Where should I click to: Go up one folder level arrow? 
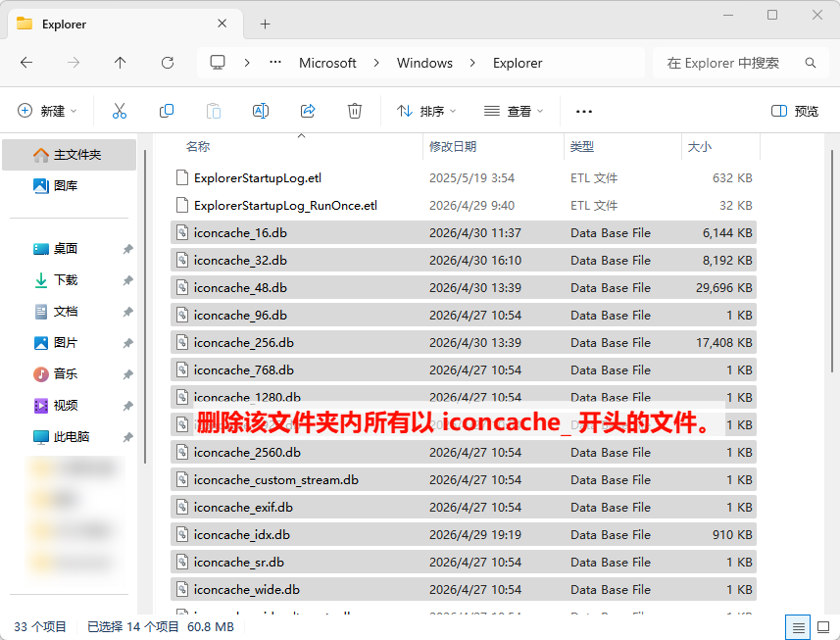tap(120, 63)
